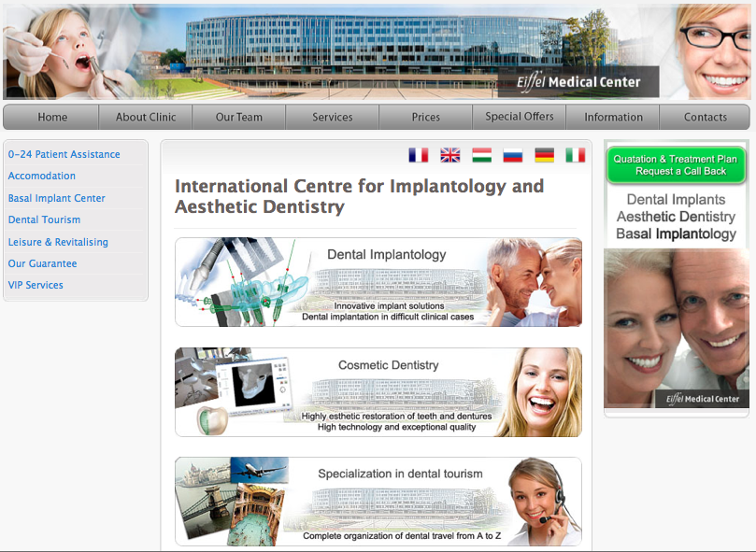Open Our Team section

point(239,117)
